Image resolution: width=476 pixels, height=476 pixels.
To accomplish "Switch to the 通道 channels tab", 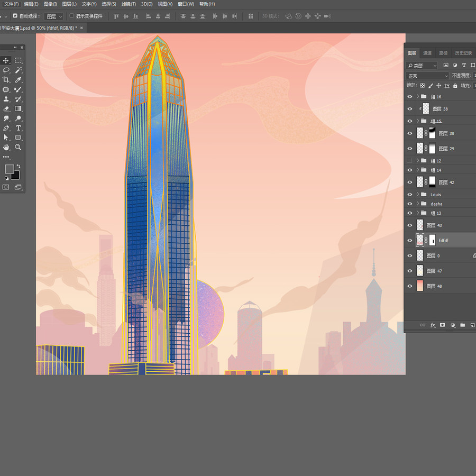I will coord(427,53).
